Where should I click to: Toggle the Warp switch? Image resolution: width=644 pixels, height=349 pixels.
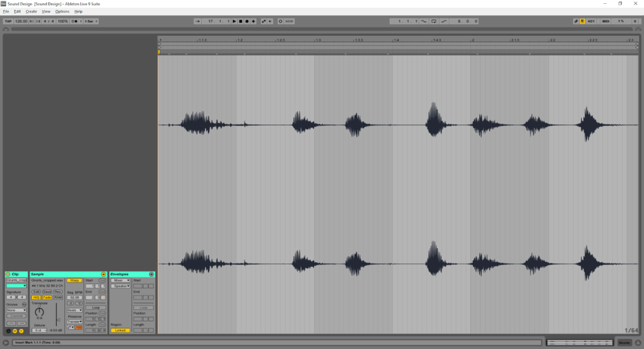74,280
